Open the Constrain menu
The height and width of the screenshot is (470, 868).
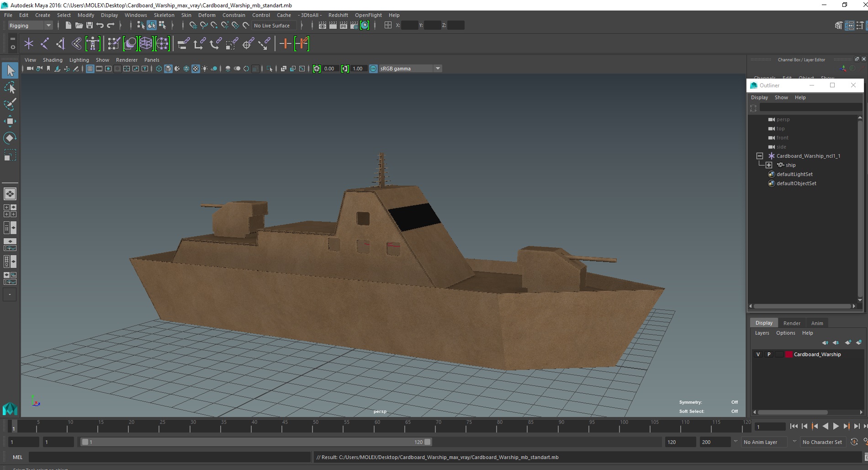(234, 15)
